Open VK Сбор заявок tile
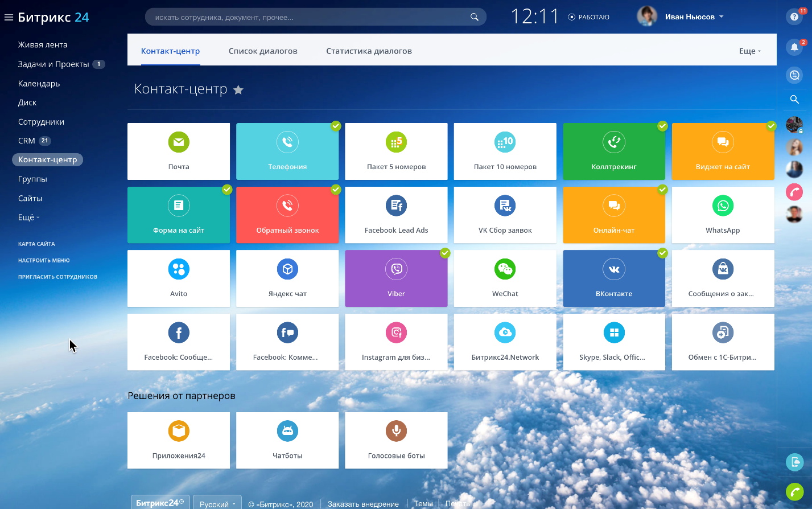The width and height of the screenshot is (812, 509). pos(505,215)
